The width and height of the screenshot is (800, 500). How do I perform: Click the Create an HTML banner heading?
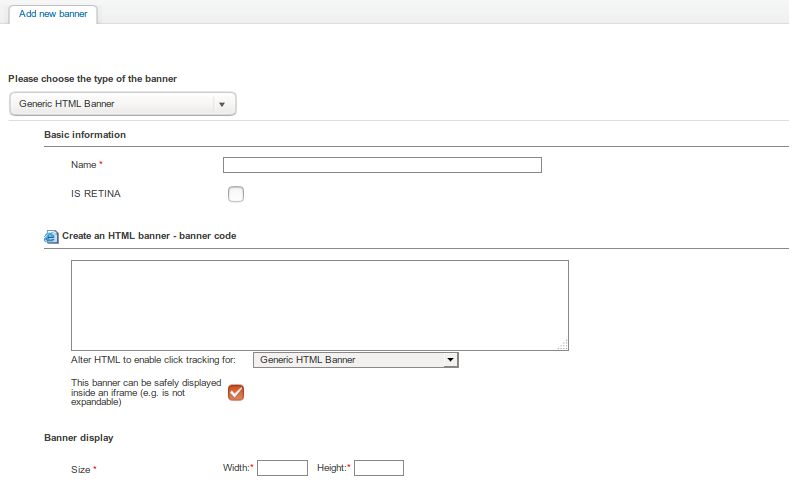click(x=149, y=236)
